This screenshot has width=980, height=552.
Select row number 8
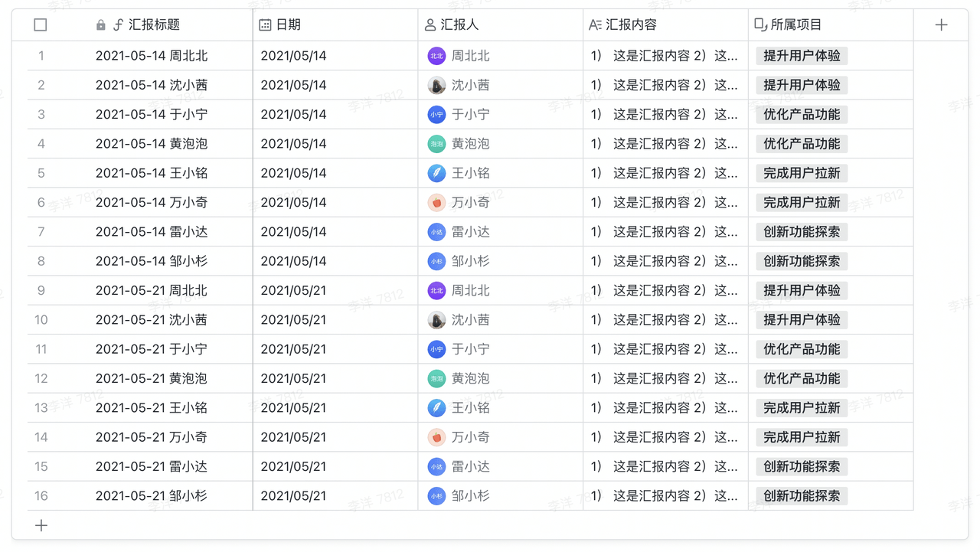click(x=41, y=261)
